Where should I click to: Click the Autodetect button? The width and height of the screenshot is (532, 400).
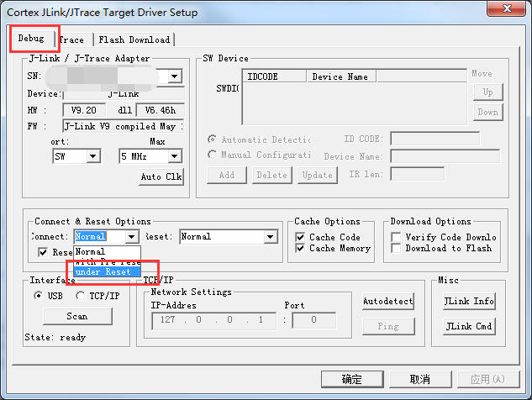click(388, 301)
